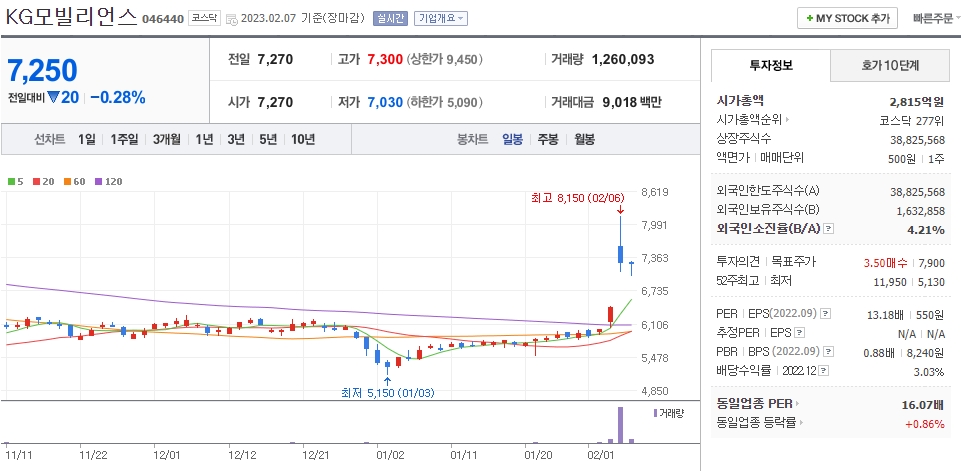Click the orange 60-day moving average legend marker
This screenshot has width=961, height=471.
[x=67, y=182]
